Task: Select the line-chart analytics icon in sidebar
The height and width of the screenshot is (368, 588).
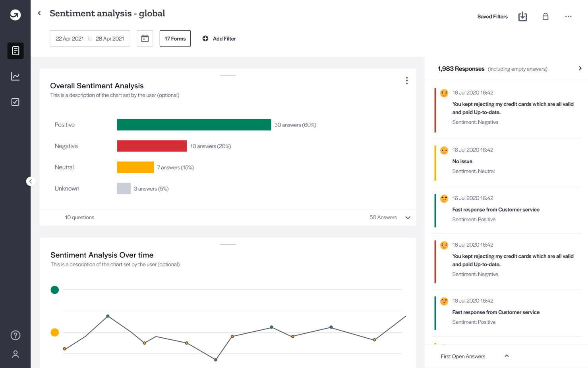Action: (15, 76)
